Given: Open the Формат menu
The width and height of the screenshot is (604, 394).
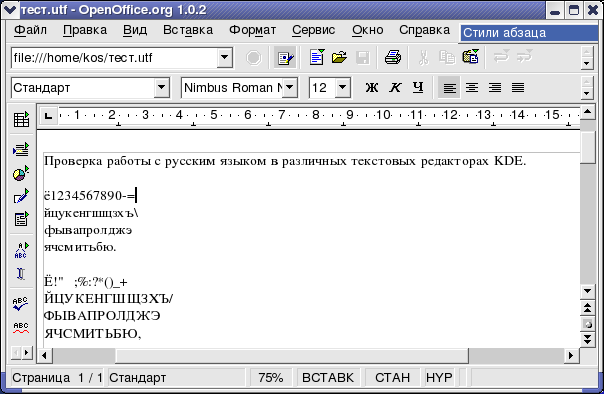Looking at the screenshot, I should (252, 30).
